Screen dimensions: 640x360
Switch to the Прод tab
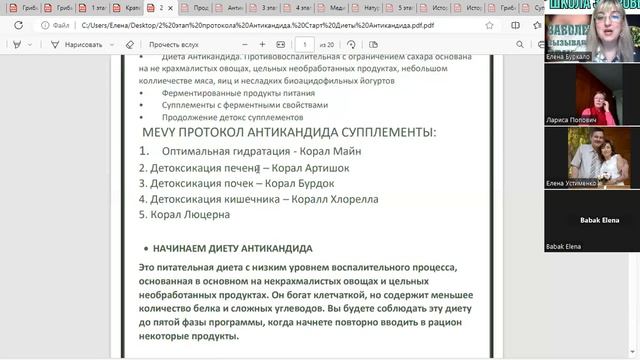tap(196, 8)
